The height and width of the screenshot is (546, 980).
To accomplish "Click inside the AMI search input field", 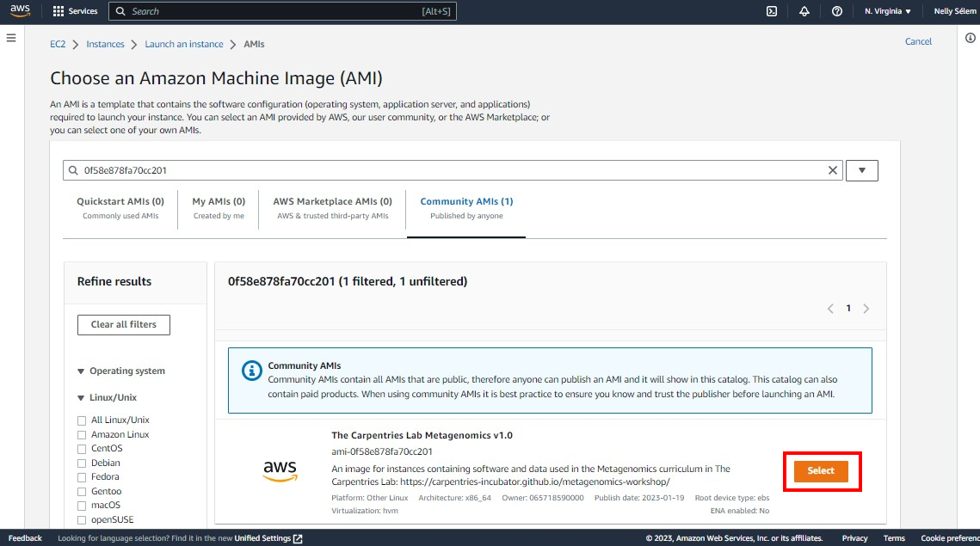I will pyautogui.click(x=344, y=170).
